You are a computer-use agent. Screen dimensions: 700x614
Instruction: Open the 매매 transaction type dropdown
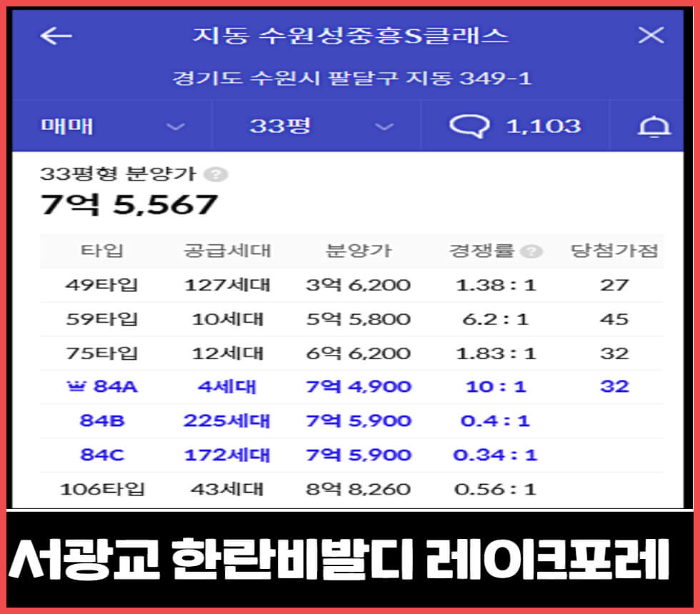(x=111, y=126)
